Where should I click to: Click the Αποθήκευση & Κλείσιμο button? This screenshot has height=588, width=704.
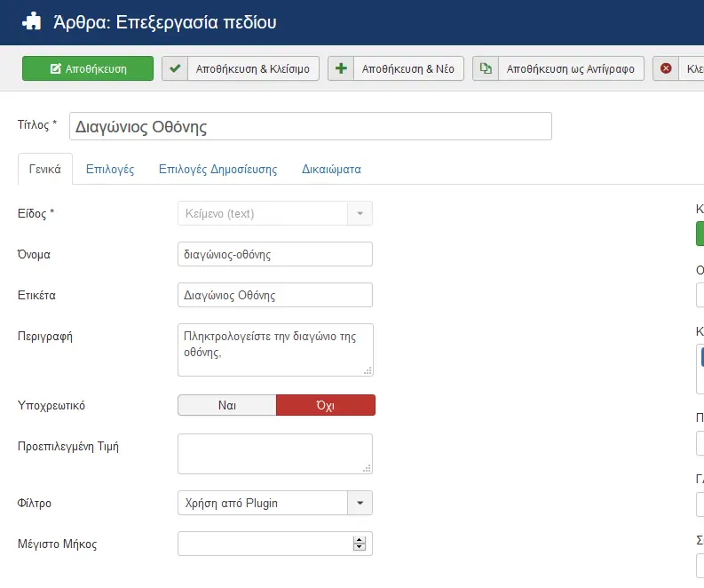241,68
